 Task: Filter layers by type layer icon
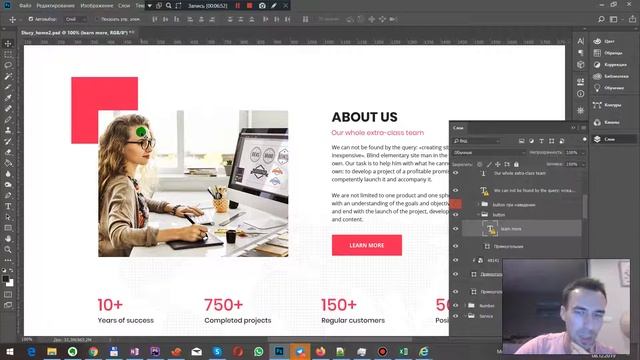coord(541,141)
